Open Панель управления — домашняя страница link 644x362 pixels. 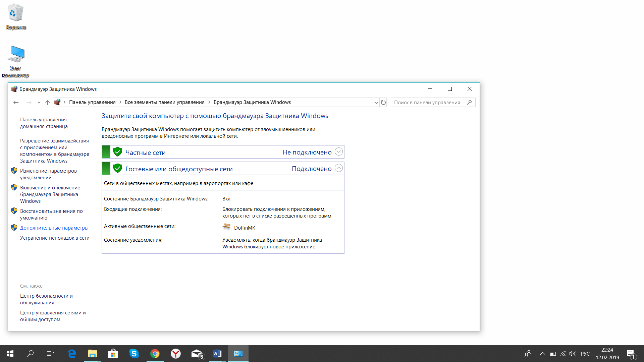pos(47,123)
